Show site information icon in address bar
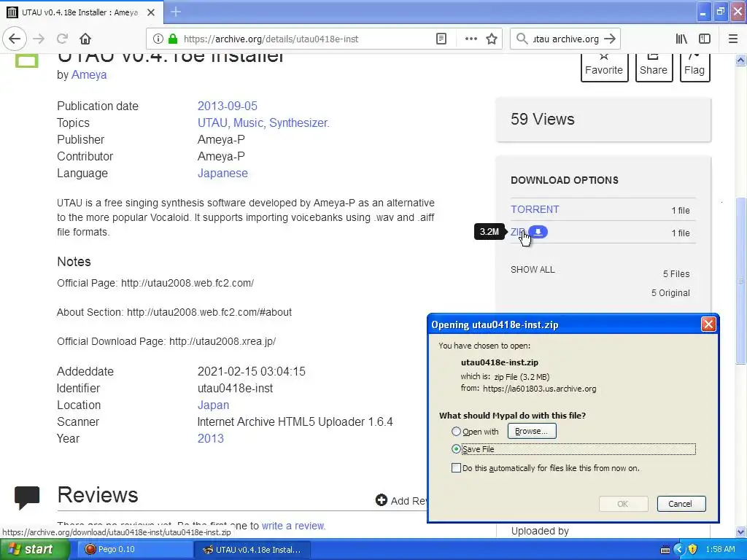The height and width of the screenshot is (560, 747). click(x=158, y=39)
